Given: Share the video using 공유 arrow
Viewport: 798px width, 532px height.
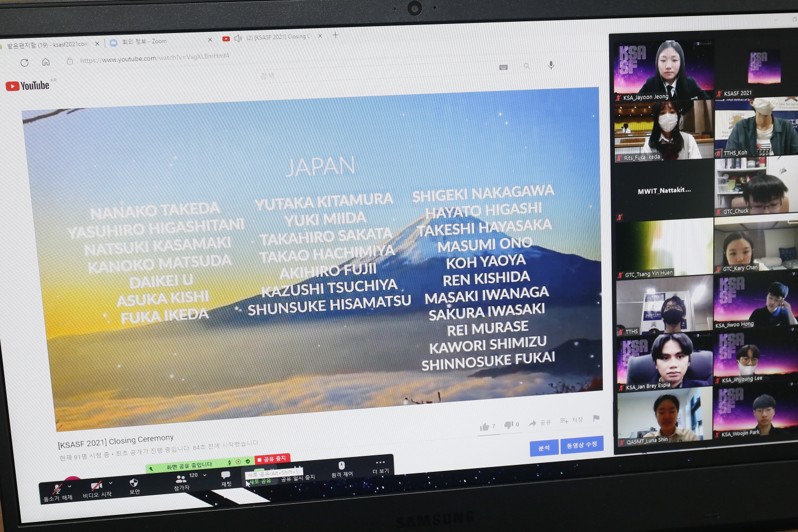Looking at the screenshot, I should (539, 423).
